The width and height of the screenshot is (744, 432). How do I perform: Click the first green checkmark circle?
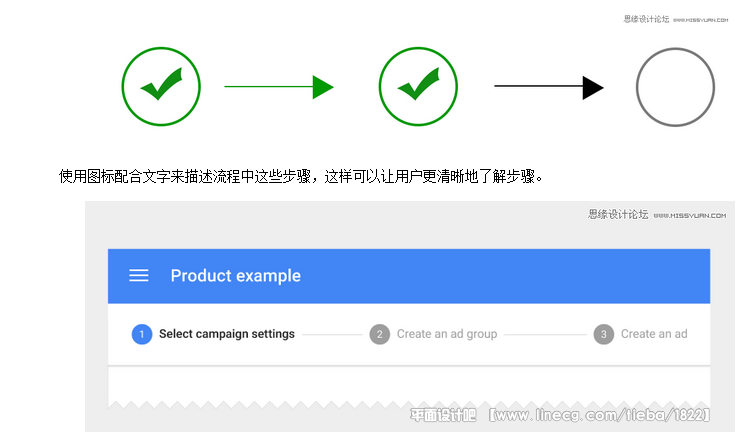(161, 86)
